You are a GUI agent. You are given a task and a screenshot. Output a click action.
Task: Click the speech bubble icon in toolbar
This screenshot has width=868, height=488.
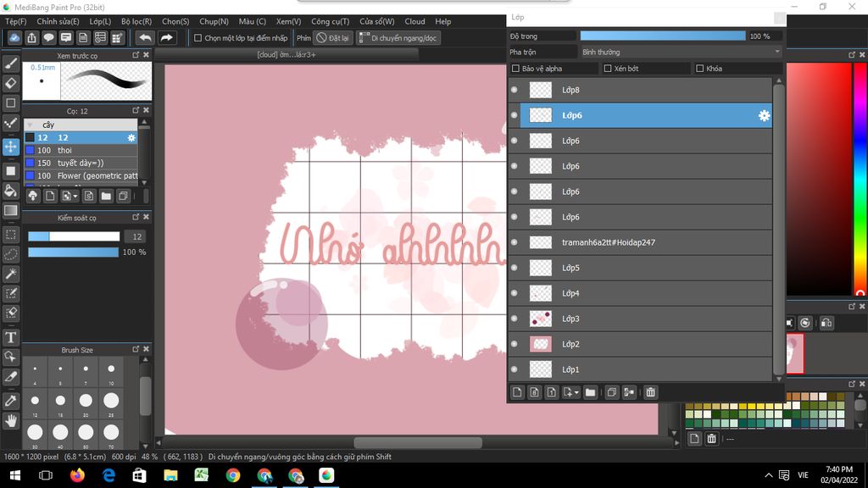(48, 37)
